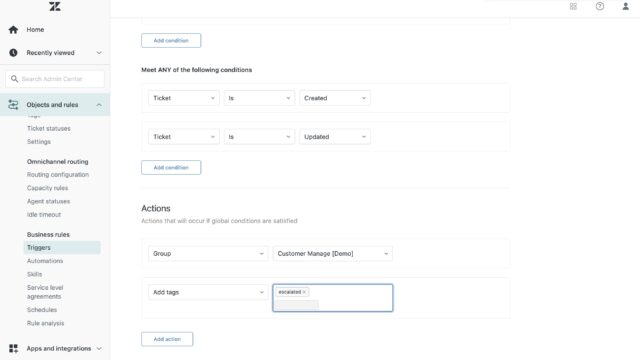Open Ticket dropdown in Created row
The image size is (640, 360).
pyautogui.click(x=184, y=98)
